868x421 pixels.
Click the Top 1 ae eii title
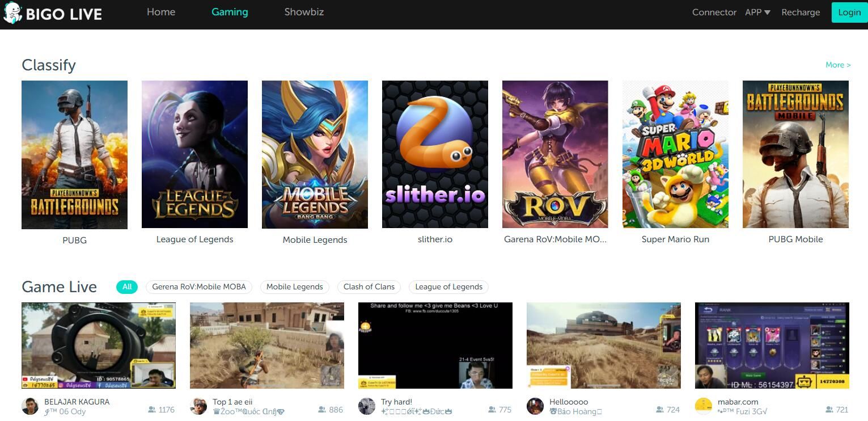point(232,402)
